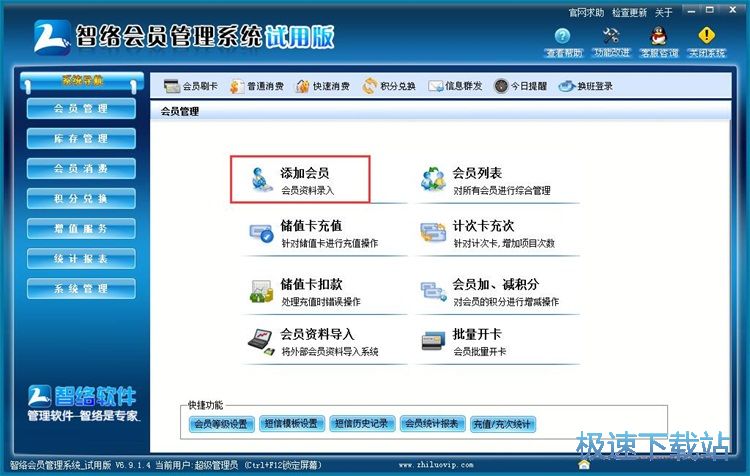750x476 pixels.
Task: Click the 会员批量开卡 description text
Action: 480,352
